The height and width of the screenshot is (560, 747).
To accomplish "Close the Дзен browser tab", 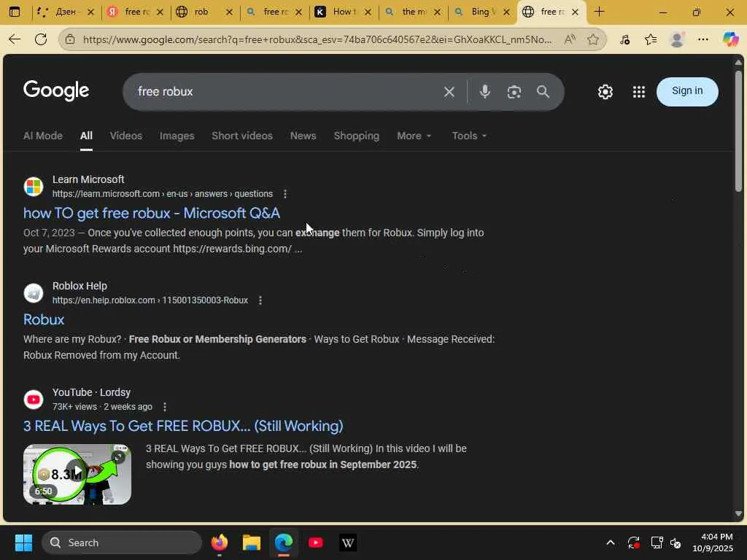I will (x=90, y=12).
